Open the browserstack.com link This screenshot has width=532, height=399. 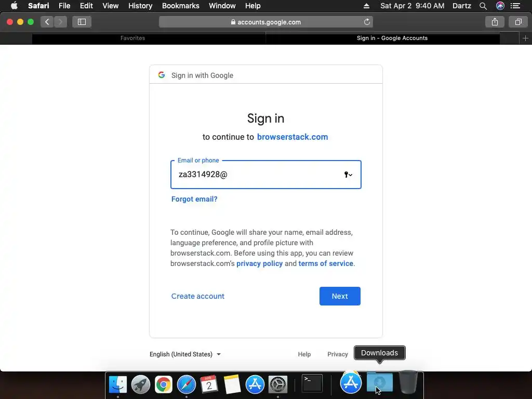tap(292, 137)
